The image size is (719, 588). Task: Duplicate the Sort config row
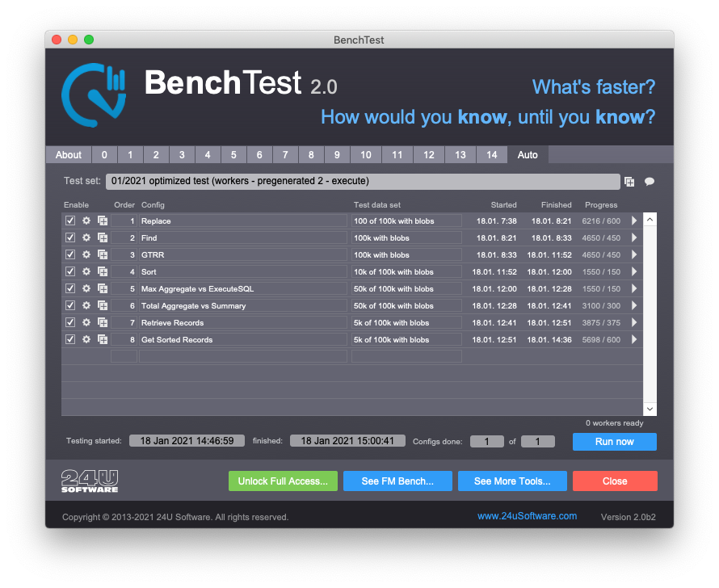[x=103, y=271]
